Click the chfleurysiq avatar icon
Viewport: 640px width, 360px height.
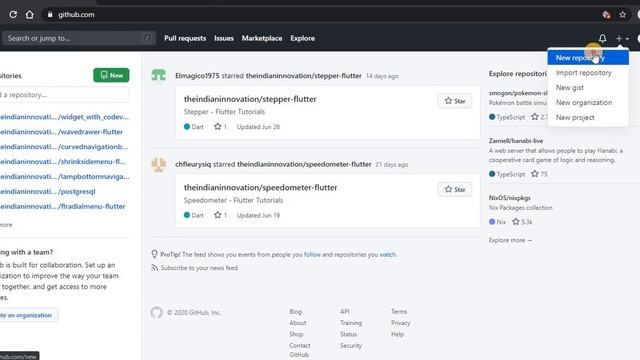(159, 164)
